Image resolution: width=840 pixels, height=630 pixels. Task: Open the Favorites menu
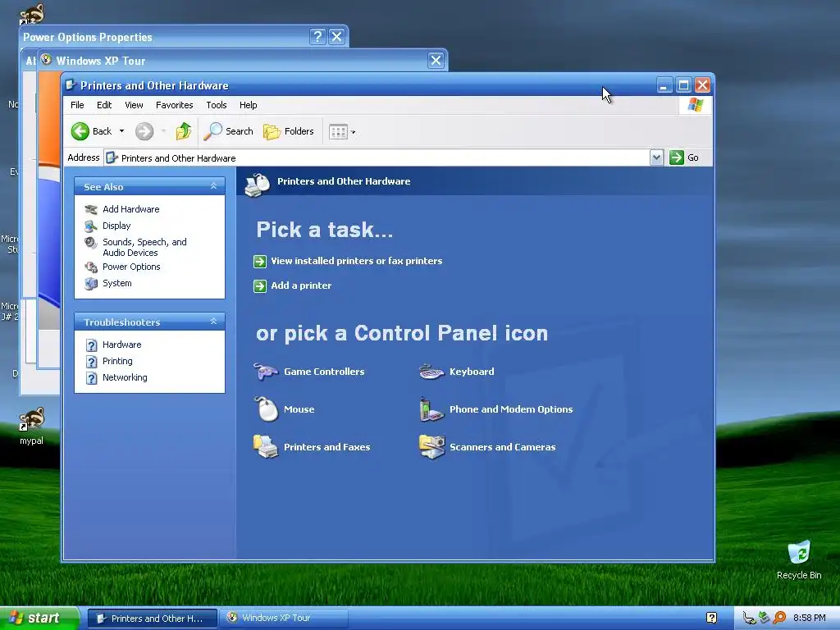[x=174, y=105]
